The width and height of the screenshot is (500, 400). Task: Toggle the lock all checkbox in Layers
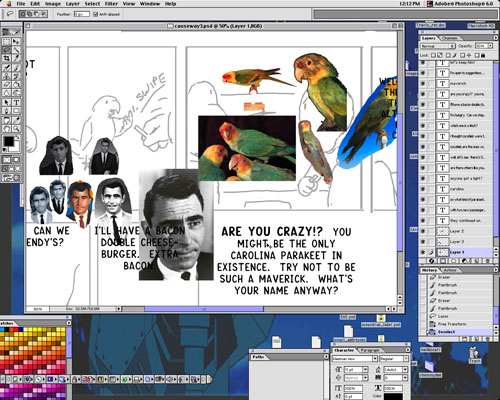click(x=477, y=55)
